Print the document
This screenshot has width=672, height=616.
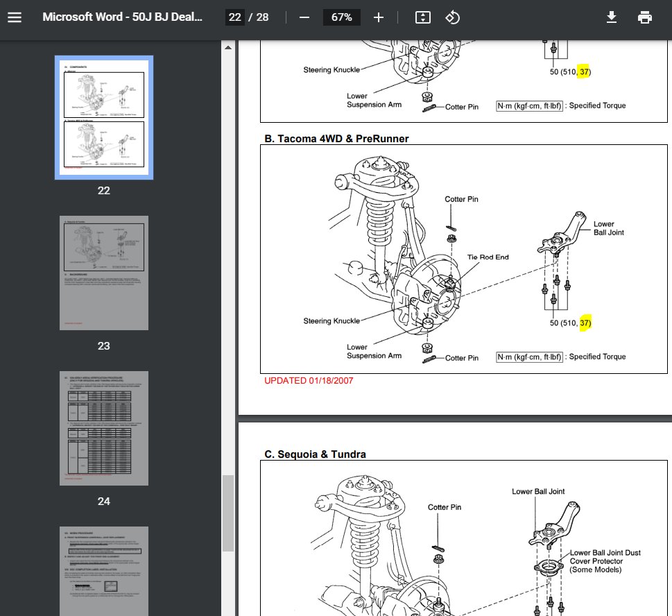click(644, 17)
